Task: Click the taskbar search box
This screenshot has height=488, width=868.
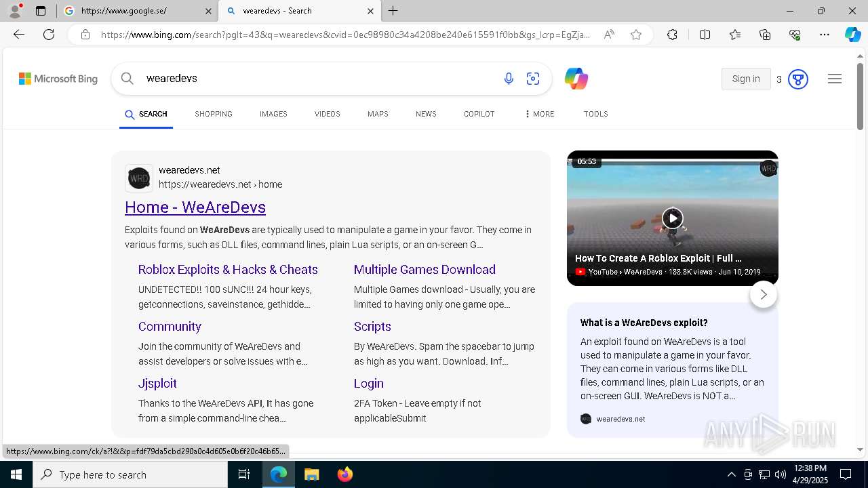Action: click(130, 474)
